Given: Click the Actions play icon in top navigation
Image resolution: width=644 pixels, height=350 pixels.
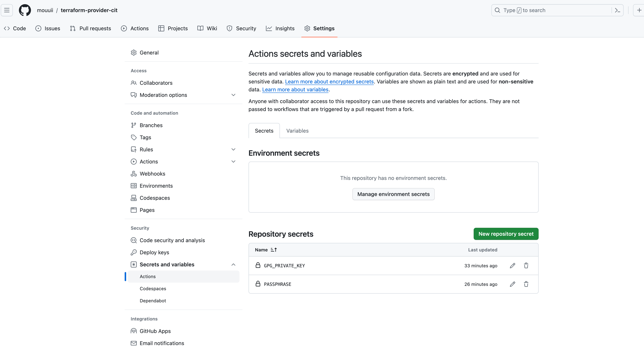Looking at the screenshot, I should [124, 28].
